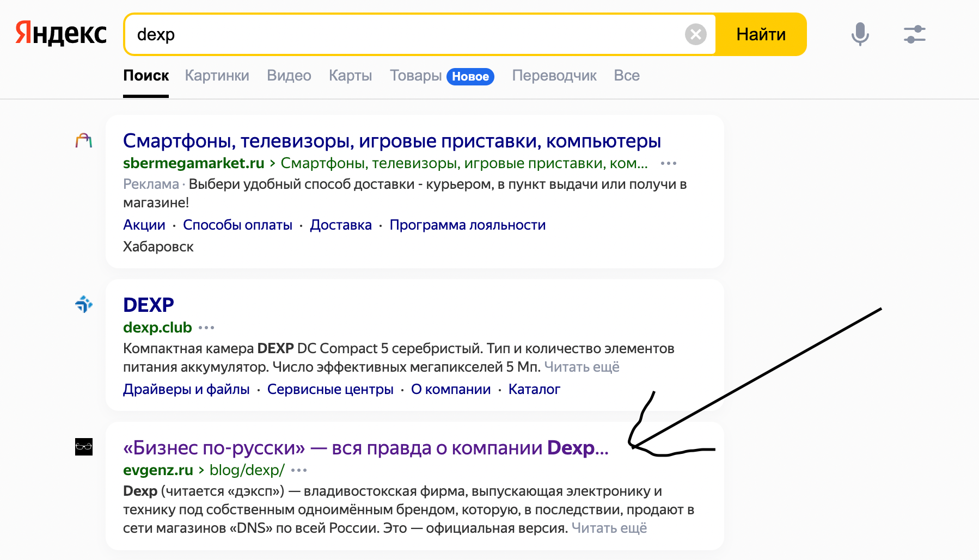Open options menu next to dexp.club

tap(206, 328)
